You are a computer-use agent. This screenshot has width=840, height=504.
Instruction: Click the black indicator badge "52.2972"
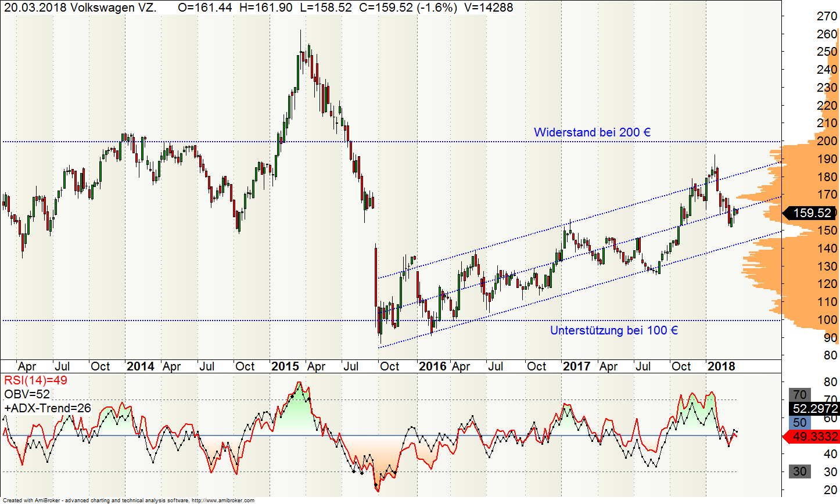(x=816, y=409)
